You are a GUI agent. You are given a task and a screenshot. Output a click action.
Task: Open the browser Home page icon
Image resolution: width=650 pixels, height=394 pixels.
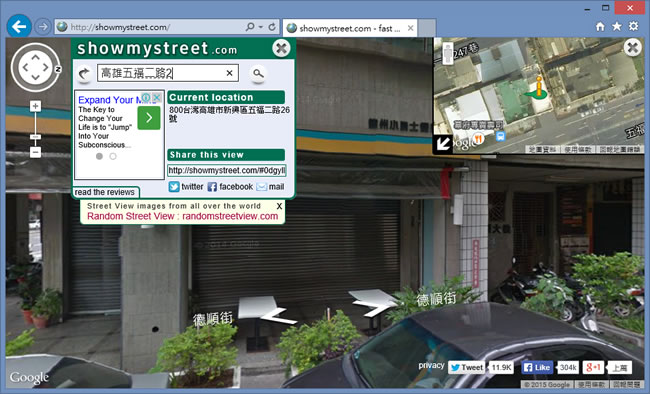point(600,27)
